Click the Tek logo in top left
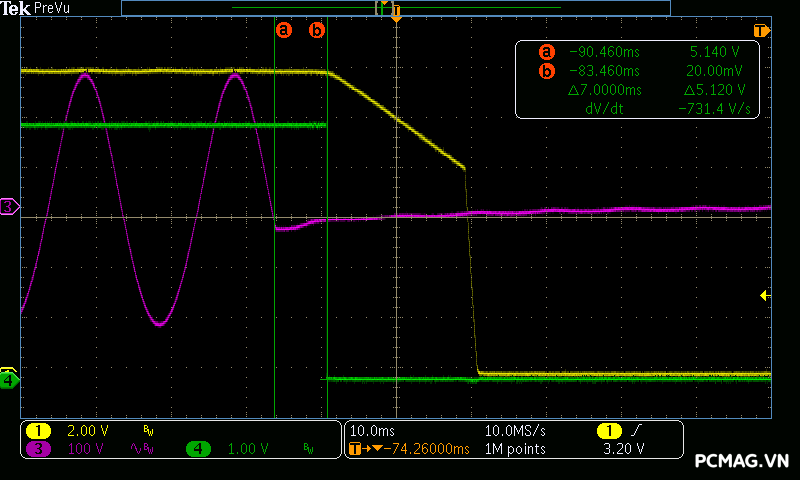The image size is (800, 480). click(15, 8)
